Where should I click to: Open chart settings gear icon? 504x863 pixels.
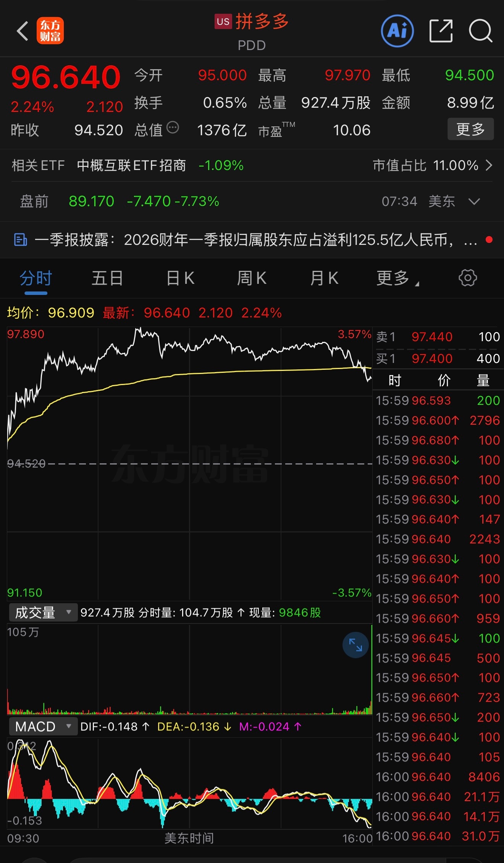pos(468,278)
